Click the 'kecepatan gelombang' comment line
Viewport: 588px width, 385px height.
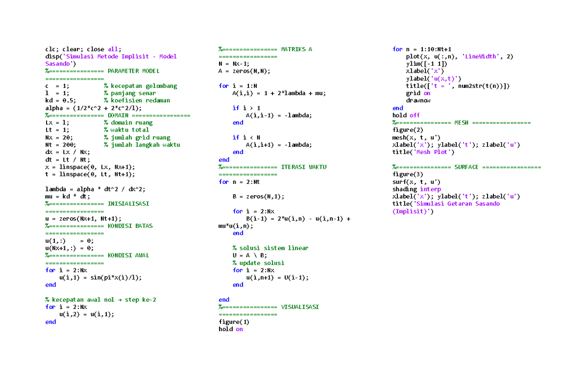point(140,86)
